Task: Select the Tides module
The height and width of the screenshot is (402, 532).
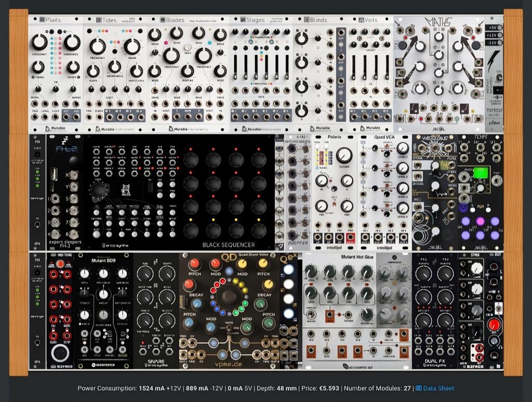Action: point(115,74)
